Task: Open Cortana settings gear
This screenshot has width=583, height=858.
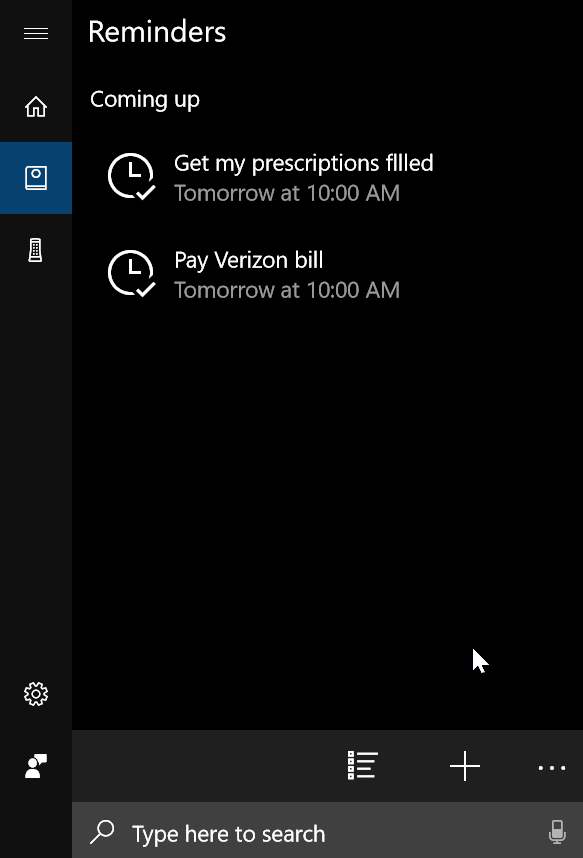Action: [x=36, y=694]
